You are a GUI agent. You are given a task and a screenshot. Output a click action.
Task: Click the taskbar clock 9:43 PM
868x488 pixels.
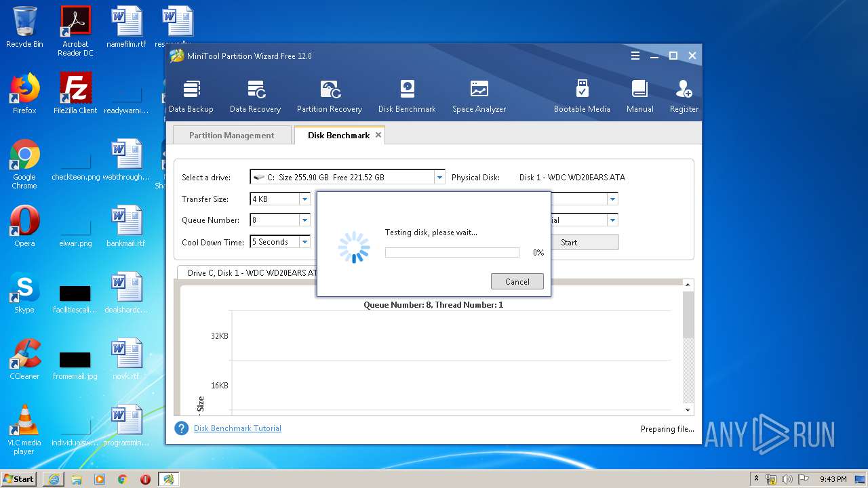pos(833,479)
